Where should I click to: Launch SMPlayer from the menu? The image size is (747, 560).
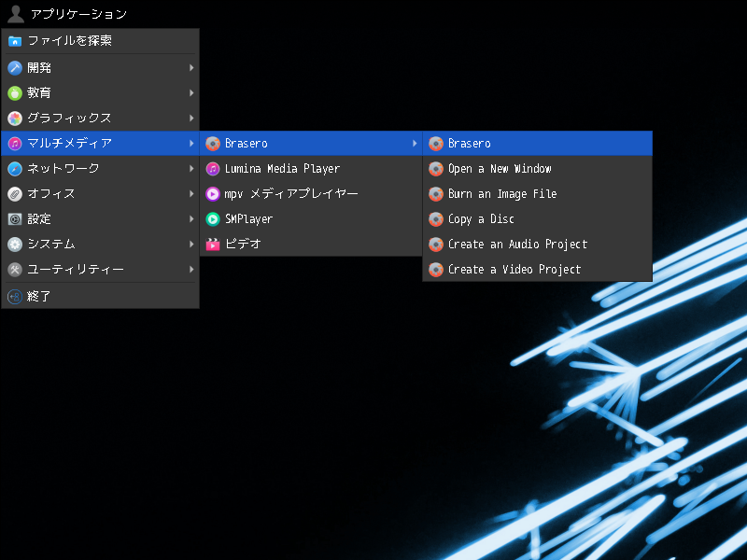pos(311,219)
